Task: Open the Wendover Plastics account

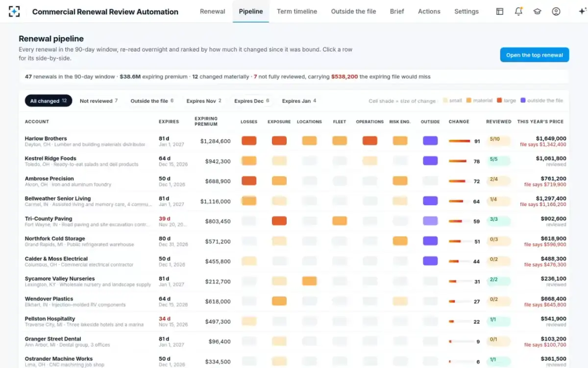Action: [x=49, y=299]
